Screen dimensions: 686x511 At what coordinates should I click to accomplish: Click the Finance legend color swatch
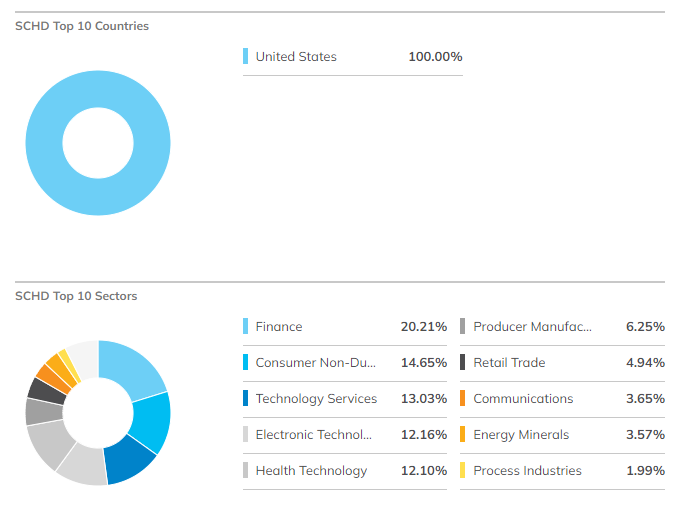(245, 326)
